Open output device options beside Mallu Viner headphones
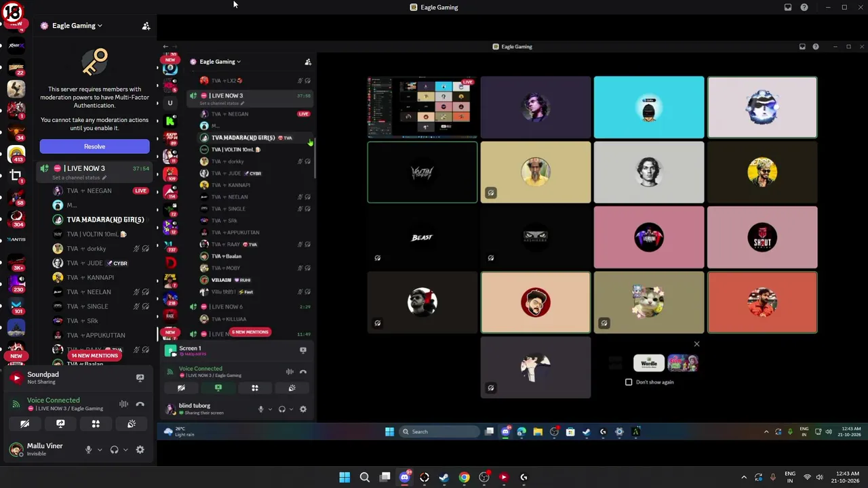 pos(125,449)
